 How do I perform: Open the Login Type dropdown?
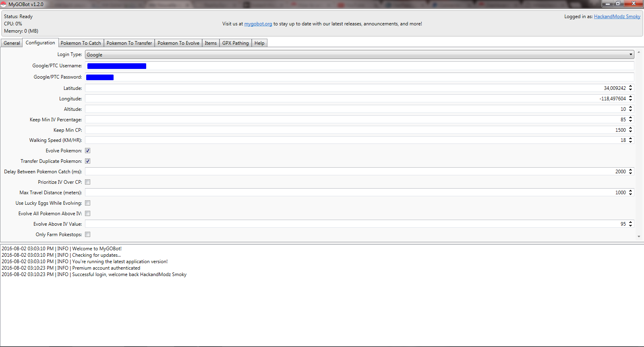(x=359, y=54)
